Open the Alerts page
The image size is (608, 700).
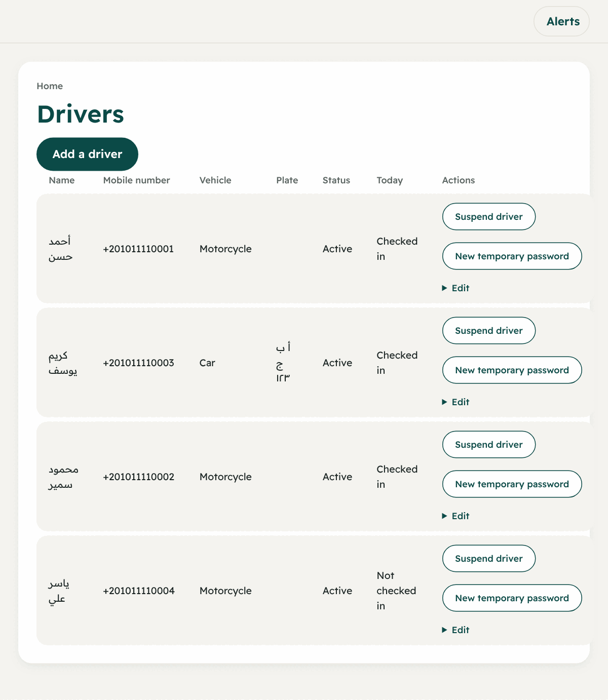[561, 21]
